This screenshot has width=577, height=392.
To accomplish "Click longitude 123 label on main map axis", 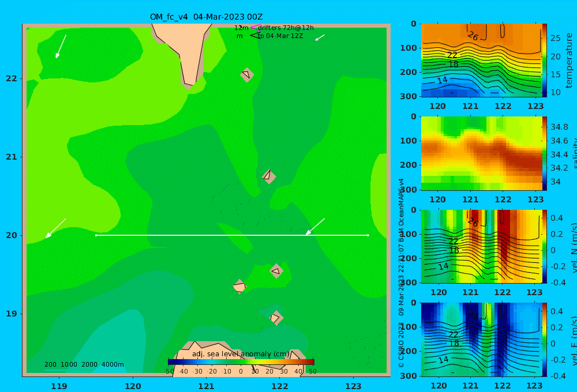I will (x=353, y=386).
